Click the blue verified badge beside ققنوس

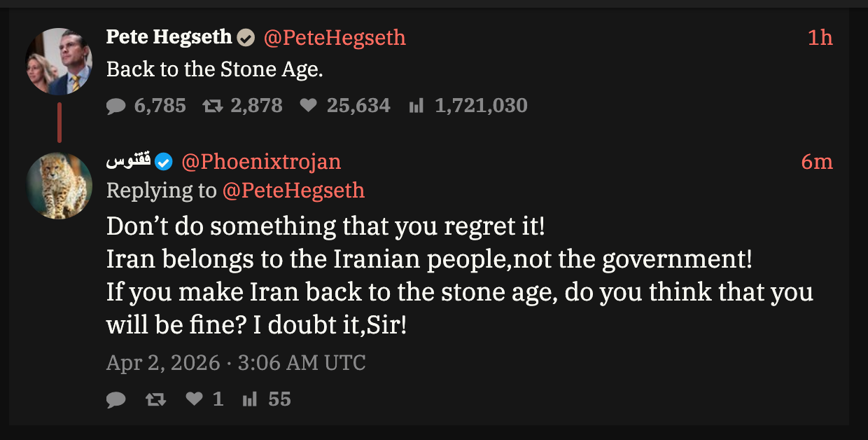point(163,162)
